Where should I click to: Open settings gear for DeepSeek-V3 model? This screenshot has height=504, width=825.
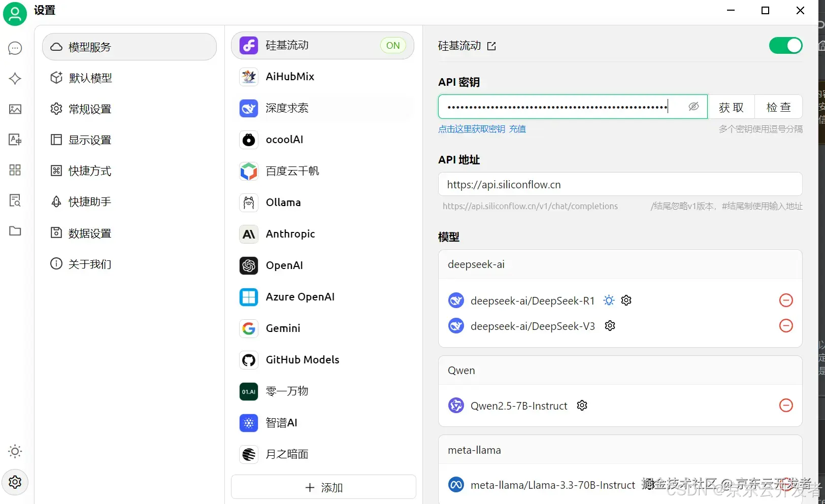[x=610, y=326]
